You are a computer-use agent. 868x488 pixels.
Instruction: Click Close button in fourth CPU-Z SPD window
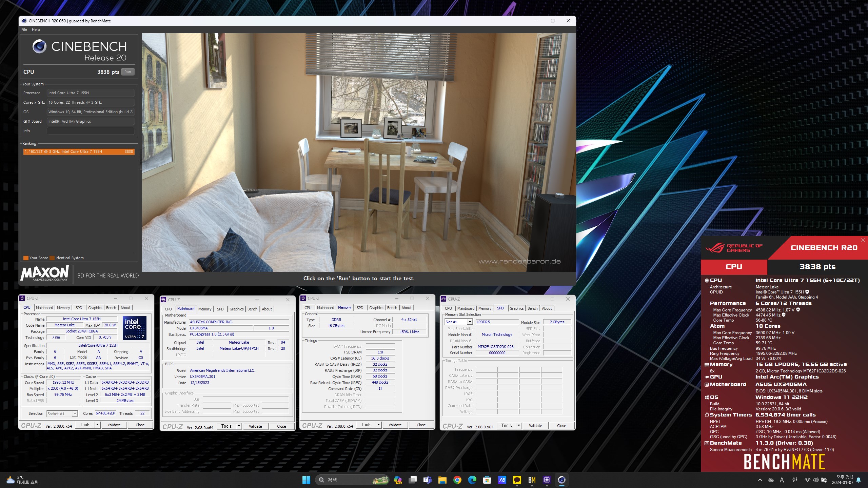(561, 425)
